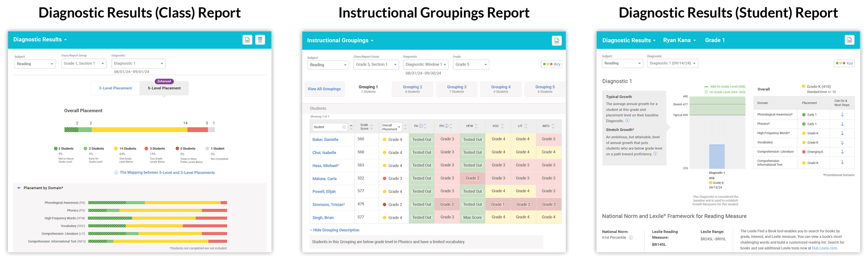868x260 pixels.
Task: Open info icon beside Mapping between 5-Level link
Action: pyautogui.click(x=116, y=173)
